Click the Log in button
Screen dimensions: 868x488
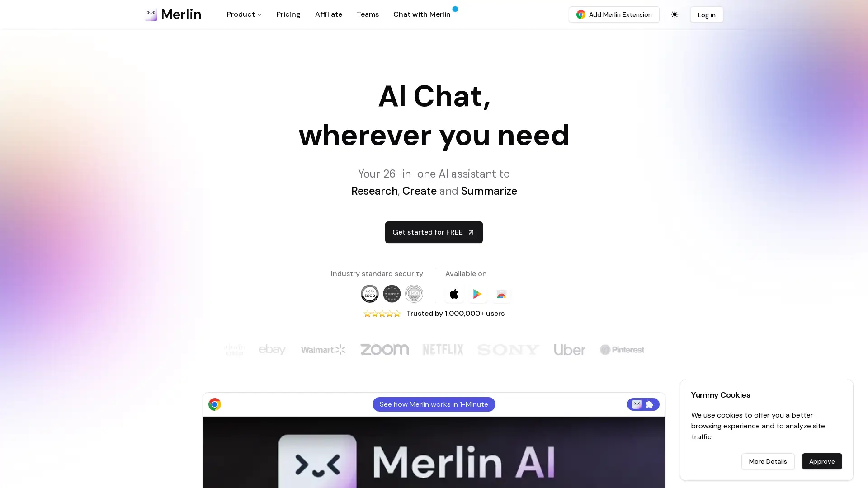tap(707, 14)
